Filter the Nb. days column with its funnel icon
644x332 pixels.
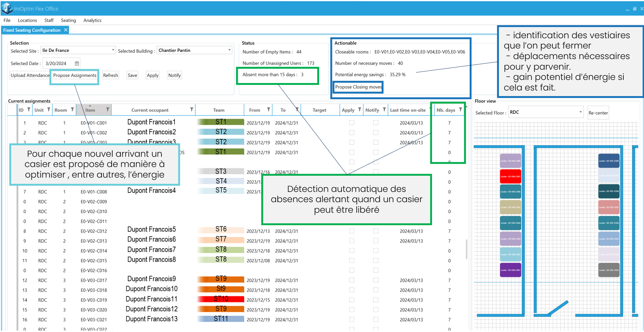(460, 110)
